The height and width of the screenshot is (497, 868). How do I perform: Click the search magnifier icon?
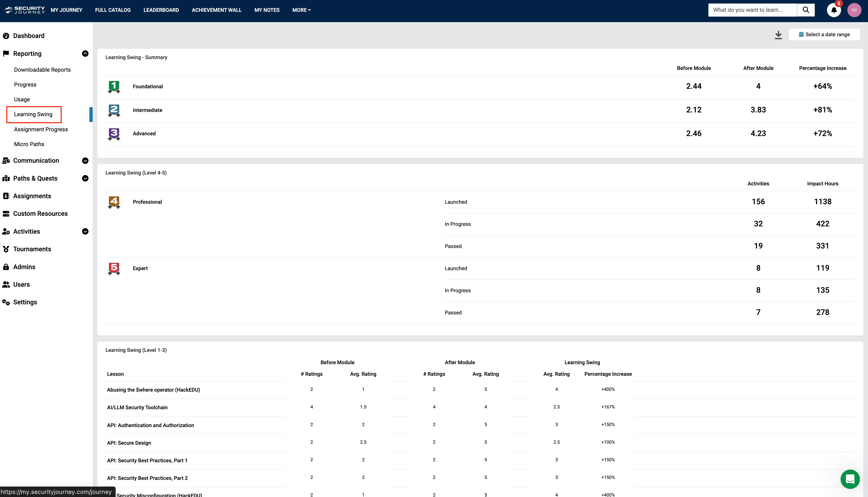point(806,10)
